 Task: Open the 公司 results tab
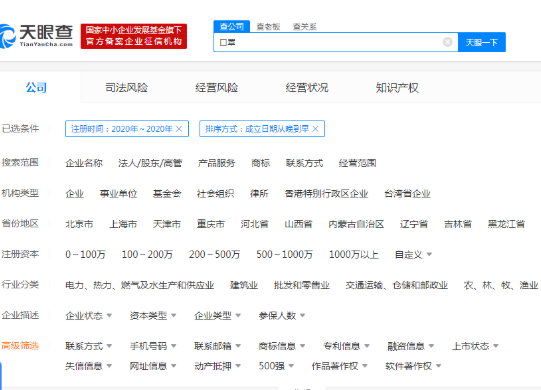36,88
